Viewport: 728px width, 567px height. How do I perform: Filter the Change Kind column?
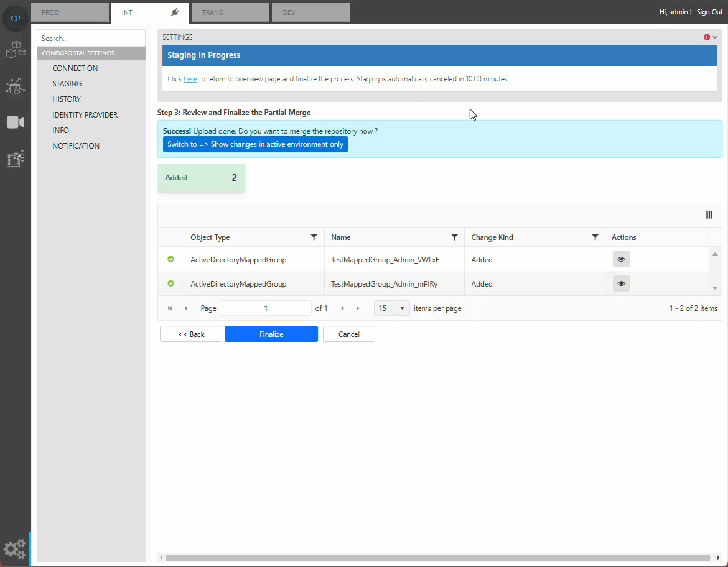tap(595, 237)
